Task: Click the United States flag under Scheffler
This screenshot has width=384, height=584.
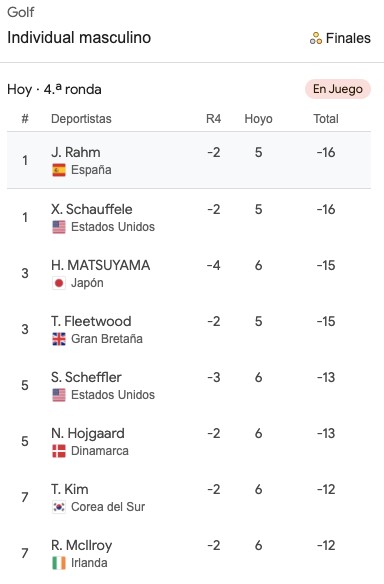Action: [x=59, y=395]
